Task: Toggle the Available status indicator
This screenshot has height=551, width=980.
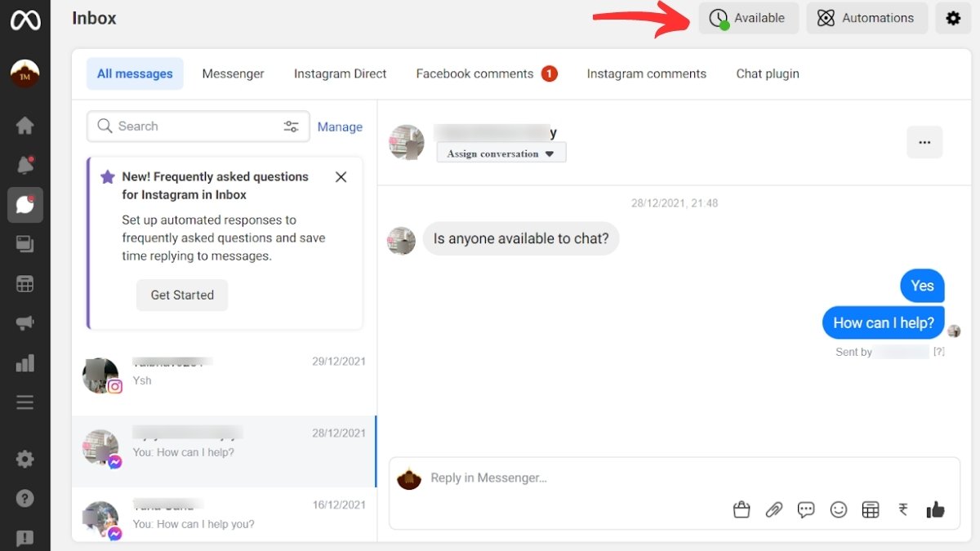Action: pyautogui.click(x=748, y=18)
